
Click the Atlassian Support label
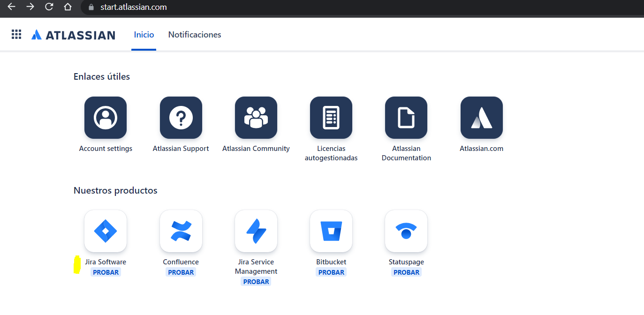(181, 149)
